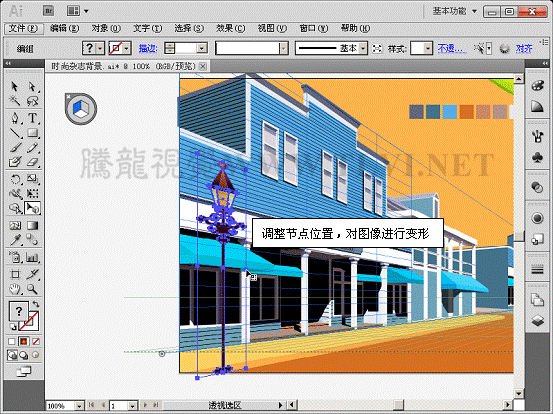Select the Magic Wand tool
The width and height of the screenshot is (553, 414).
tap(14, 101)
